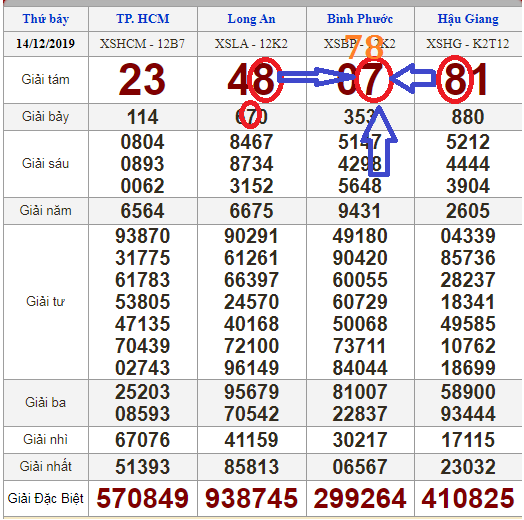The height and width of the screenshot is (520, 524).
Task: Click the Bình Phước header link
Action: tap(360, 19)
